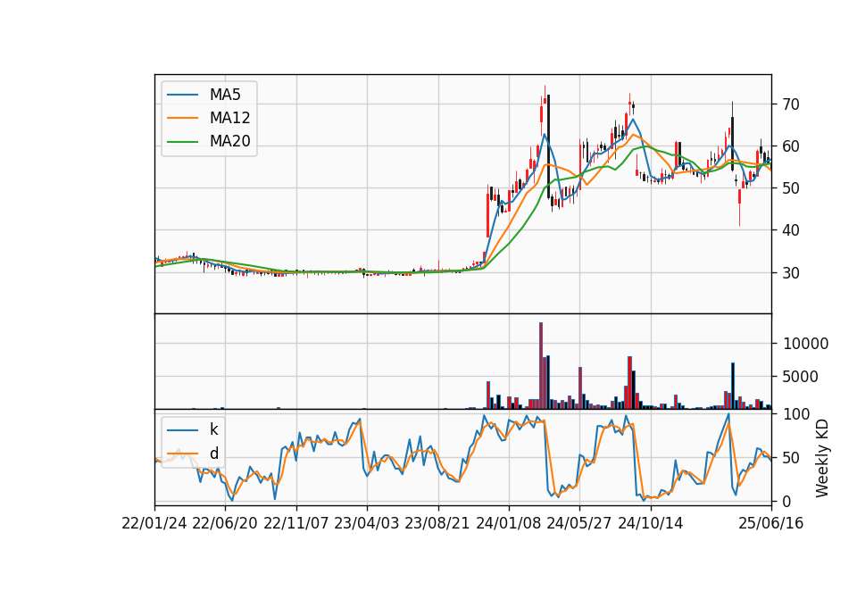Click the 25/06/16 date label
Viewport: 857px width, 616px height.
tap(771, 524)
